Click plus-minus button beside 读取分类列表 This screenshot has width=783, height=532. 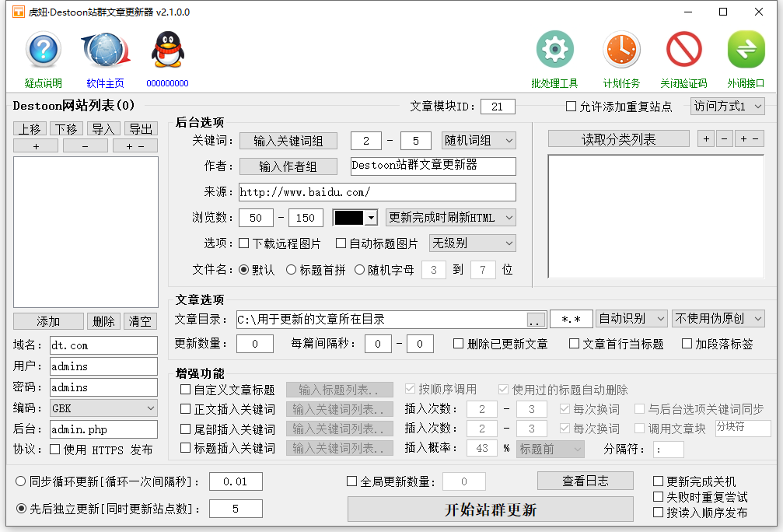coord(749,139)
